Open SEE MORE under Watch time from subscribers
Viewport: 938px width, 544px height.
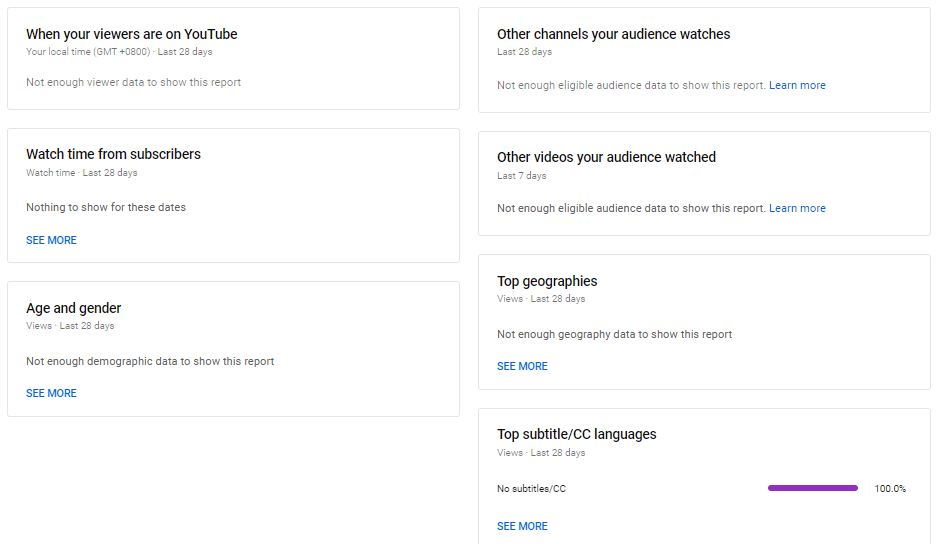pyautogui.click(x=51, y=240)
